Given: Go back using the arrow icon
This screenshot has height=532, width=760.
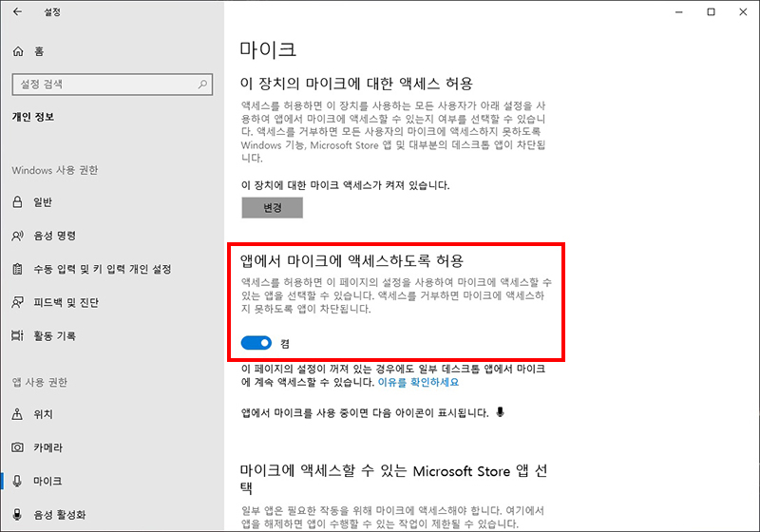Looking at the screenshot, I should tap(17, 11).
